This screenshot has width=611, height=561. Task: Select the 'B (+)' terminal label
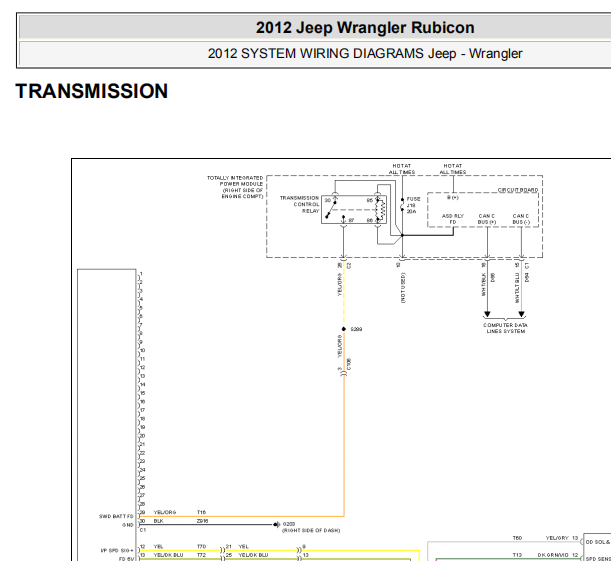click(453, 198)
